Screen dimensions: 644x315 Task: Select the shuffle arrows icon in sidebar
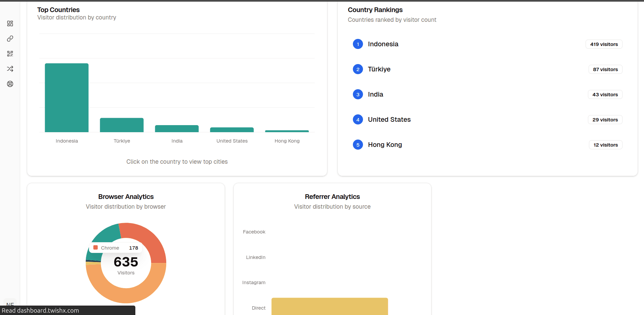tap(10, 69)
